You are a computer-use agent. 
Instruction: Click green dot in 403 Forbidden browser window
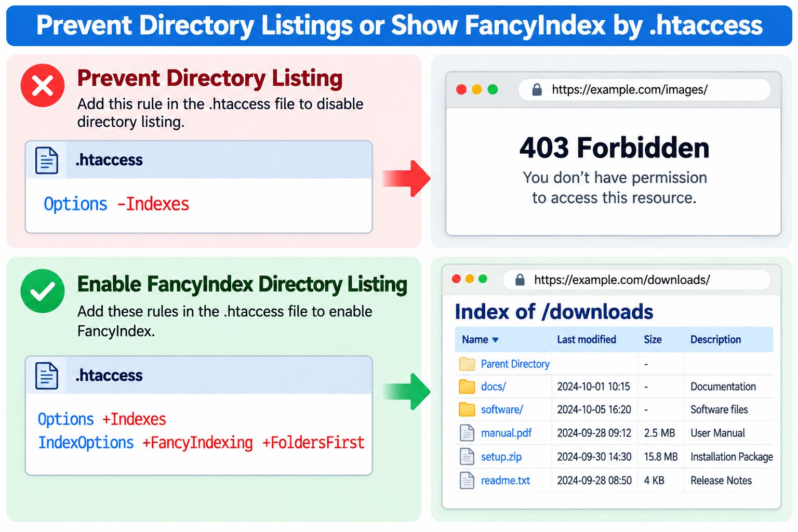493,89
